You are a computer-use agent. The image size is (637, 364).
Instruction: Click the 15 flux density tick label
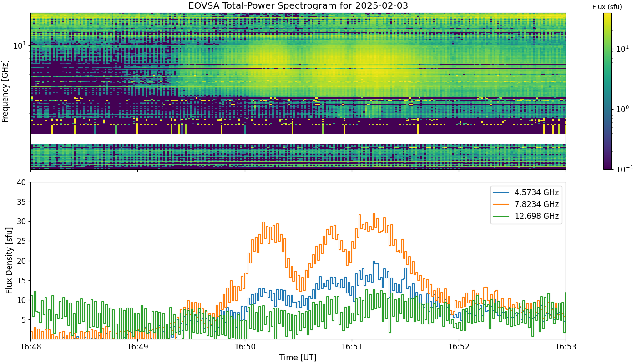click(x=21, y=280)
